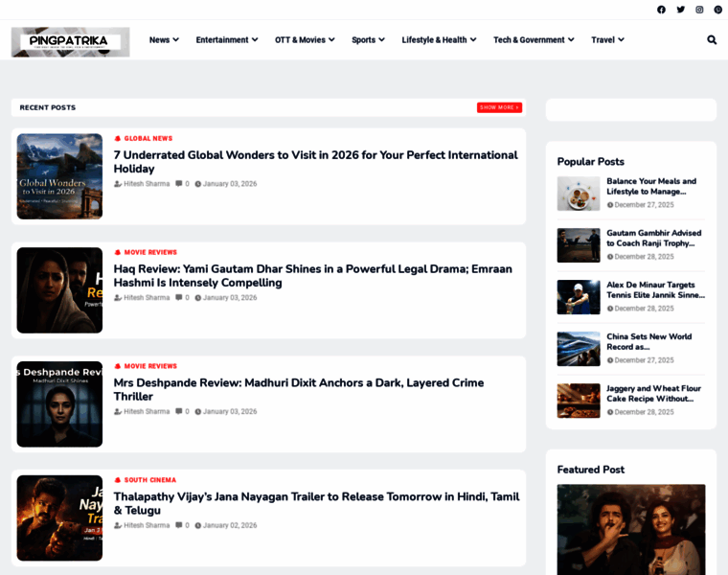Open Jana Nayagan trailer thumbnail
This screenshot has height=575, width=728.
(x=60, y=517)
